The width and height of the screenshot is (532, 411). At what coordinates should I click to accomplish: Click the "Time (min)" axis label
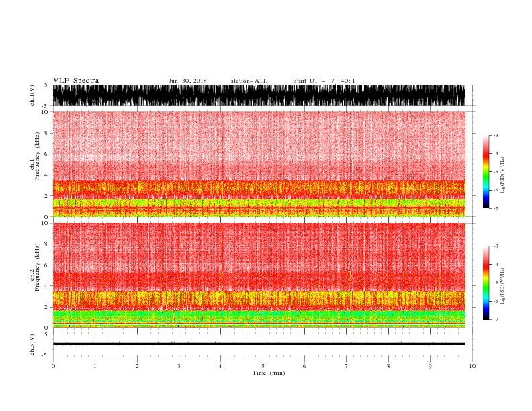click(x=269, y=373)
